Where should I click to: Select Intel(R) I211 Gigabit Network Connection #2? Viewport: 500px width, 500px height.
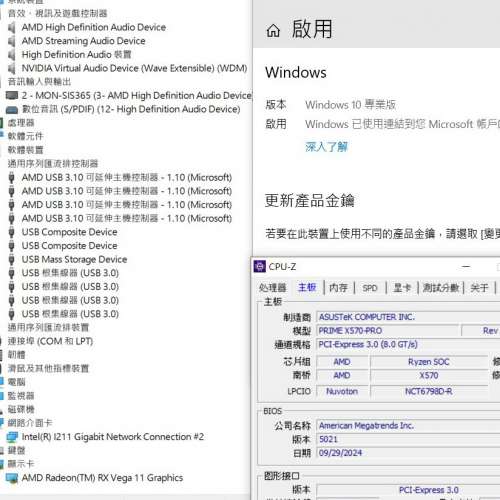coord(113,437)
